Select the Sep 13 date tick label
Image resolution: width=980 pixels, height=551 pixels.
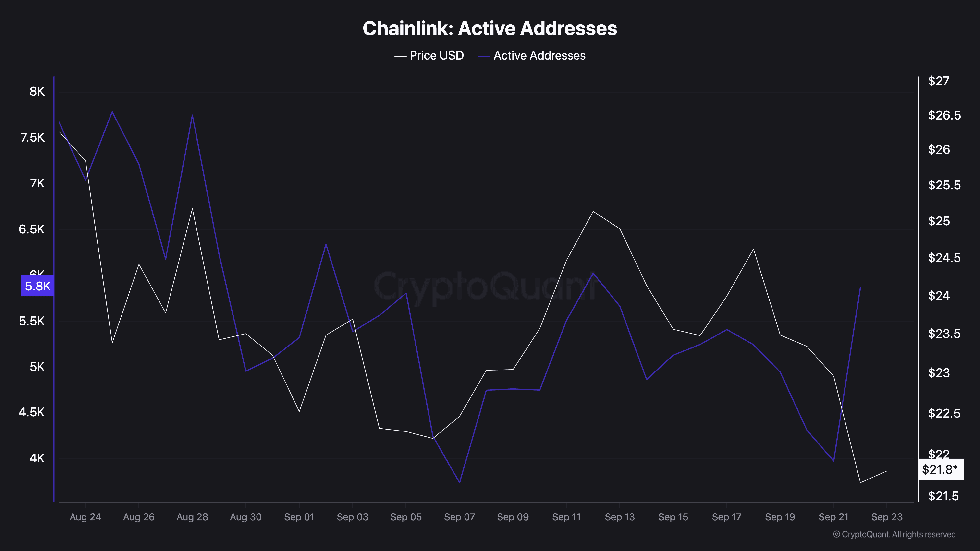pos(619,517)
